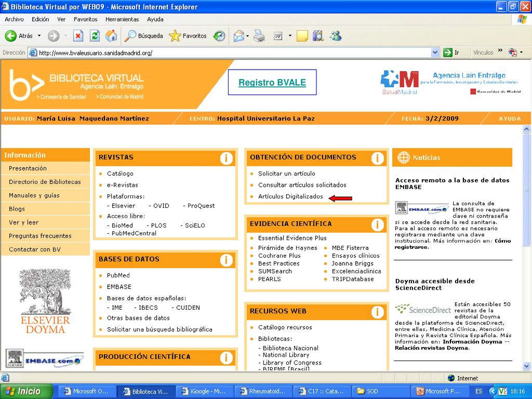
Task: Click Solicitar un artículo link
Action: (287, 174)
